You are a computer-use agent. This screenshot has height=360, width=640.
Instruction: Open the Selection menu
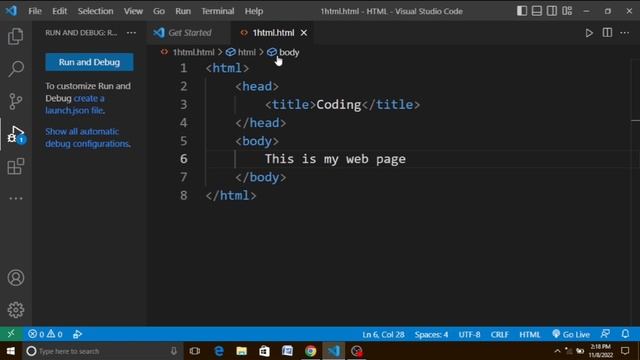coord(96,11)
